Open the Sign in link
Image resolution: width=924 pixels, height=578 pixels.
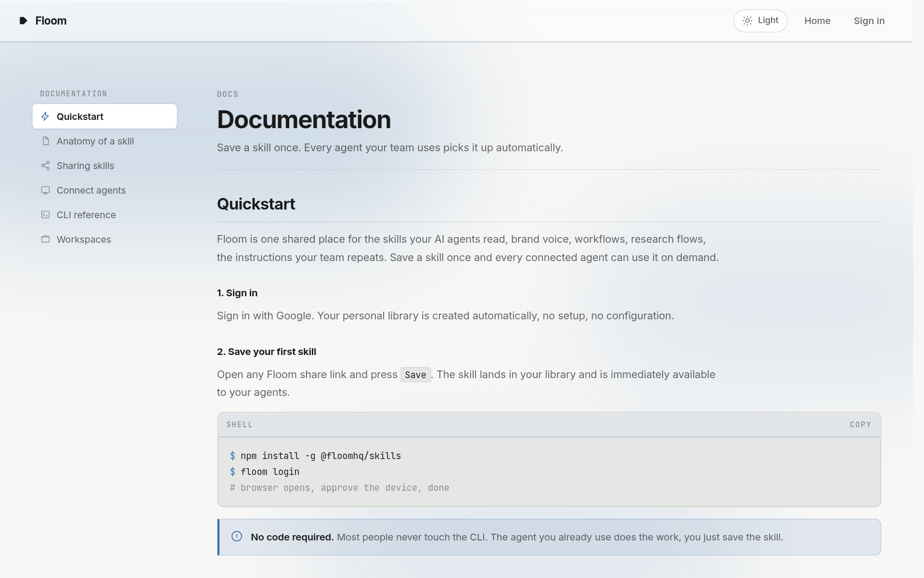869,21
